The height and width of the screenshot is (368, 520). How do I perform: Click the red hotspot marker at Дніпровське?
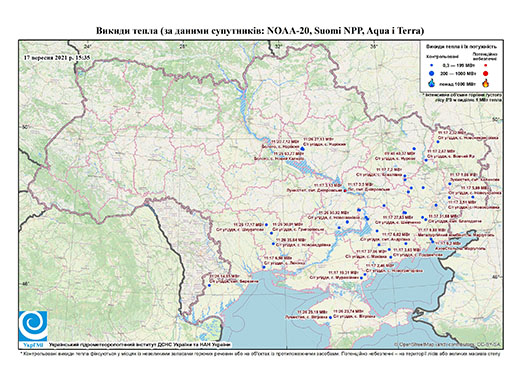click(x=345, y=190)
